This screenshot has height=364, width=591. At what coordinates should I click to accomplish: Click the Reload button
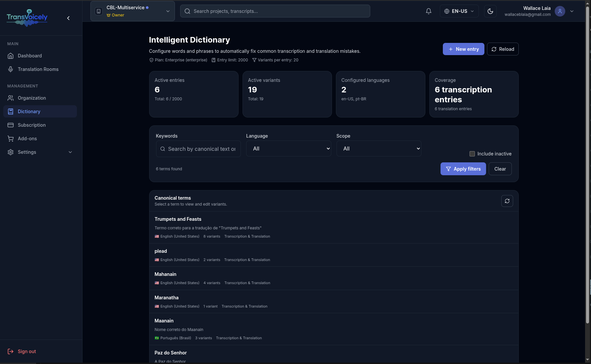(503, 49)
